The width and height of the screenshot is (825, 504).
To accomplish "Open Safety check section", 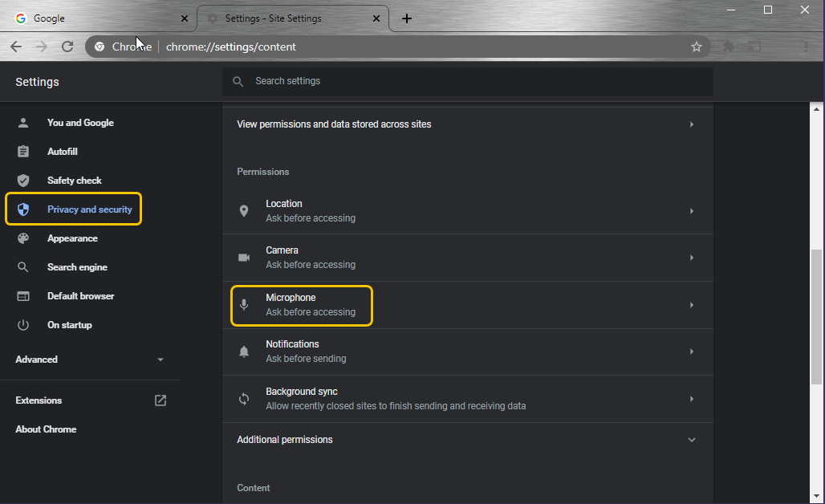I will click(x=74, y=181).
